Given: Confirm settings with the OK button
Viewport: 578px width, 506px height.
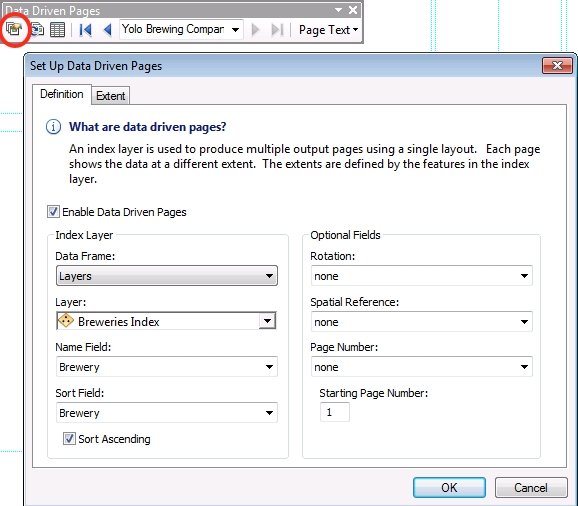Looking at the screenshot, I should (x=449, y=488).
